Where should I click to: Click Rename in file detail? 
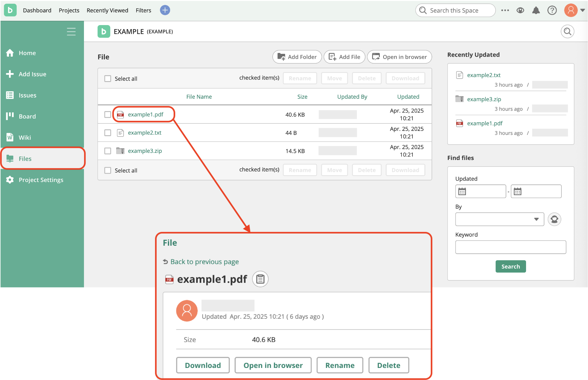coord(340,365)
